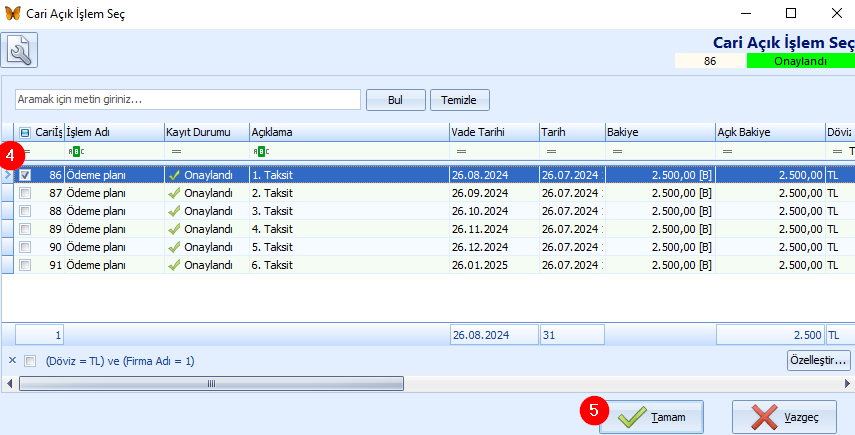Open Kayıt Durumu filter equals operator
This screenshot has height=435, width=855.
176,151
